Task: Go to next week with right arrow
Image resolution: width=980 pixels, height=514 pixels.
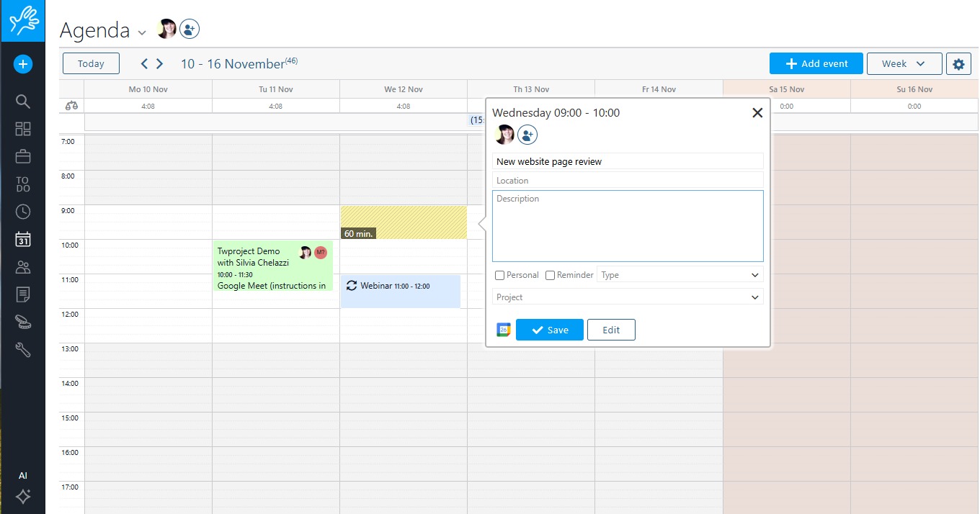Action: click(x=160, y=64)
